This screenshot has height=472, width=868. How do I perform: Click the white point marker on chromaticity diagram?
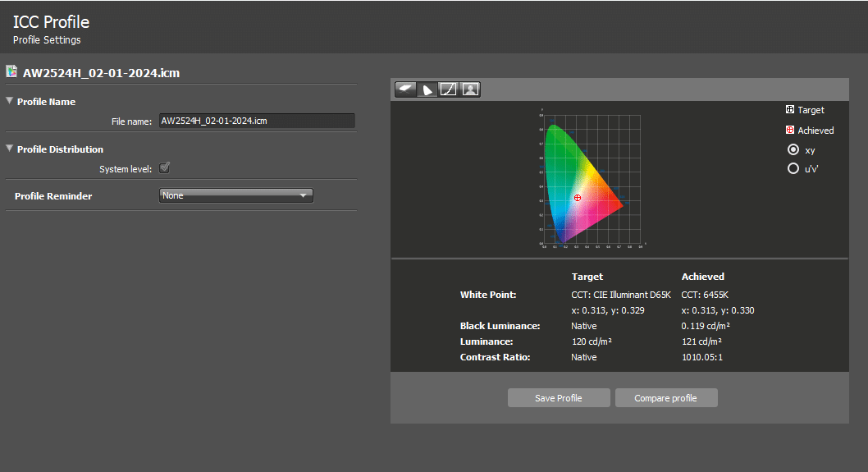[x=578, y=198]
